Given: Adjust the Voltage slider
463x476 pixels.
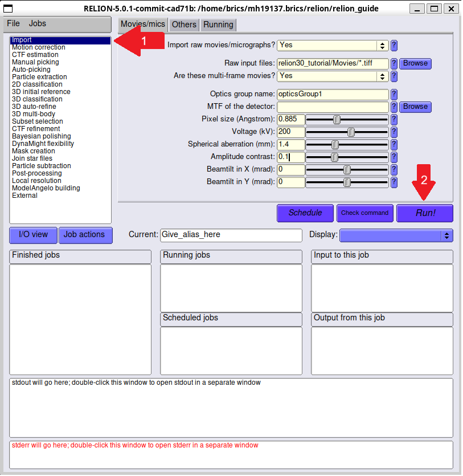Looking at the screenshot, I should [x=347, y=132].
